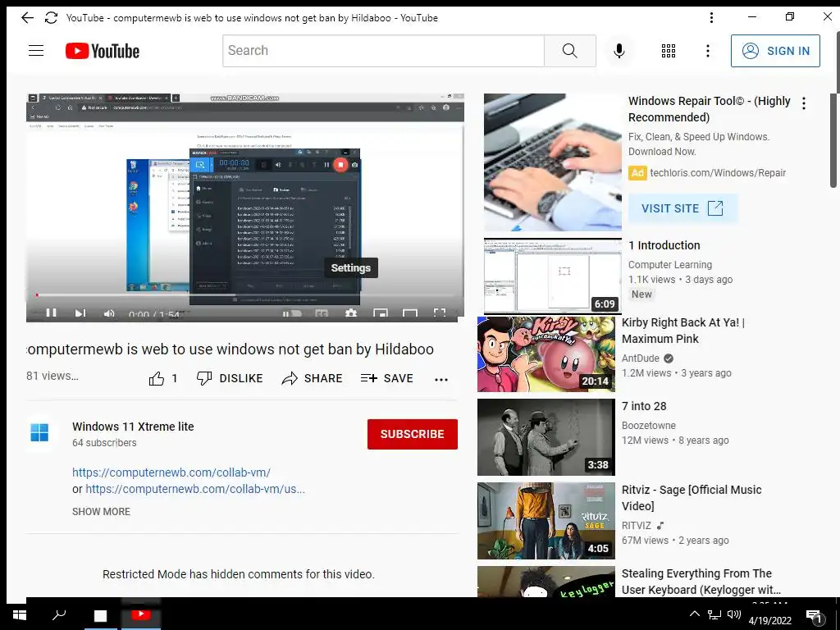Open network status tray icon
The image size is (840, 630).
714,614
